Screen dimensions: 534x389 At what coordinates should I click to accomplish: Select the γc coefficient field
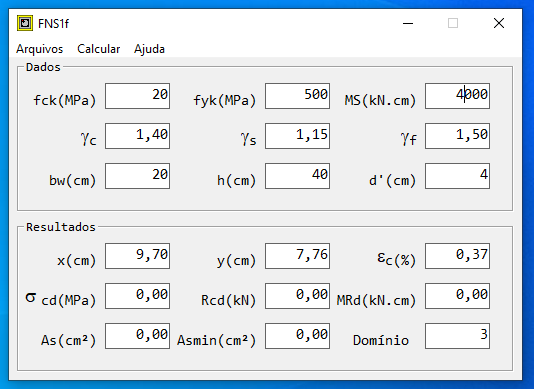click(x=138, y=136)
